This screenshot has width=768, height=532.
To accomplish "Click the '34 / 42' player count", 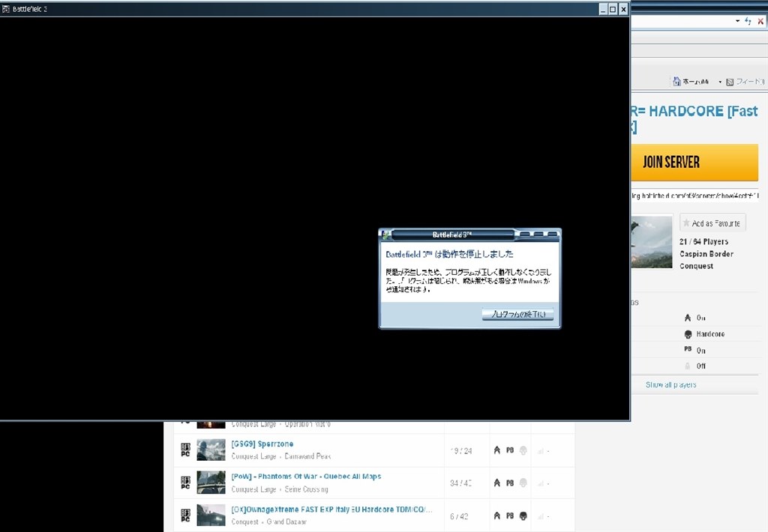I will [461, 483].
